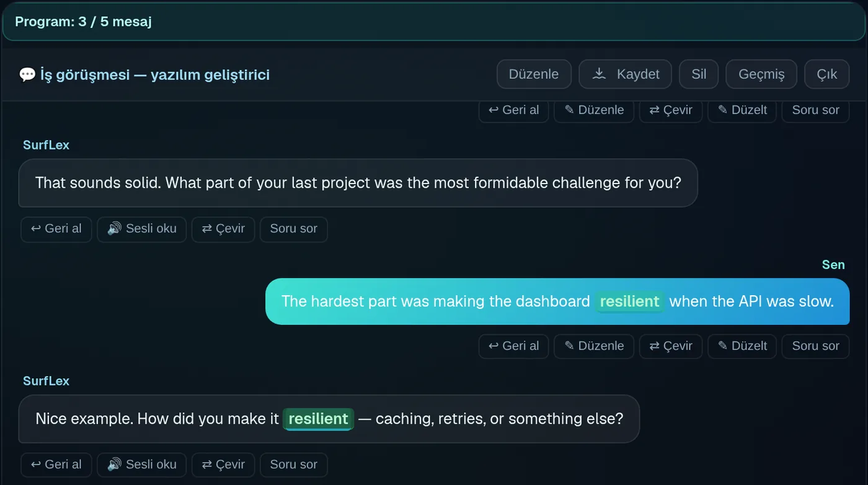868x485 pixels.
Task: Open the Düzenle button in the header
Action: click(534, 74)
